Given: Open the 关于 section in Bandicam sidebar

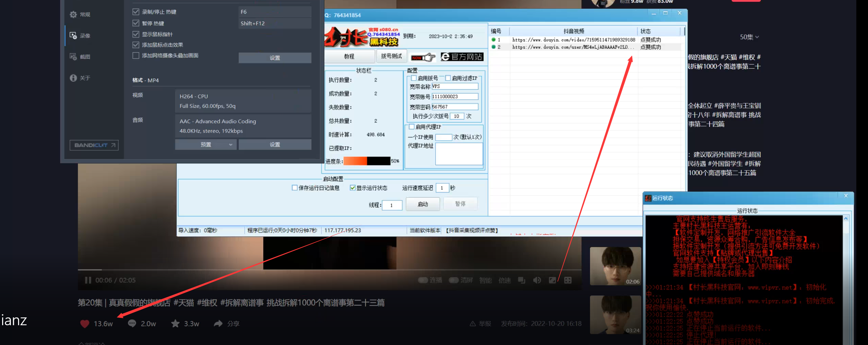Looking at the screenshot, I should point(80,78).
